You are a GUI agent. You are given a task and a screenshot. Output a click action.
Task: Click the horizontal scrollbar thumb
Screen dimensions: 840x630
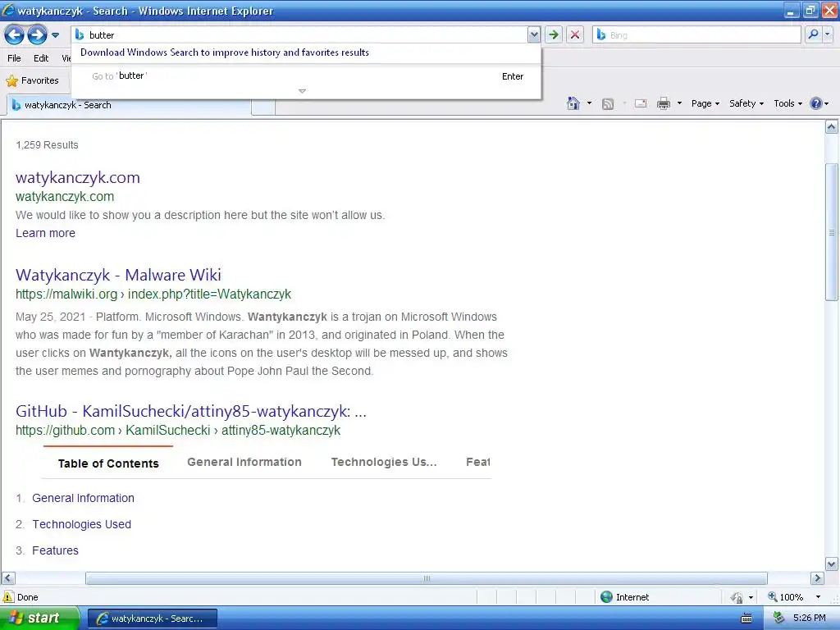pyautogui.click(x=427, y=578)
